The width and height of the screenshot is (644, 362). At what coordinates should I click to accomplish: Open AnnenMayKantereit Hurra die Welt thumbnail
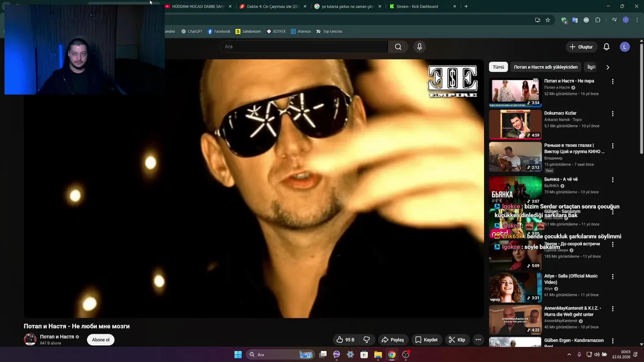515,319
